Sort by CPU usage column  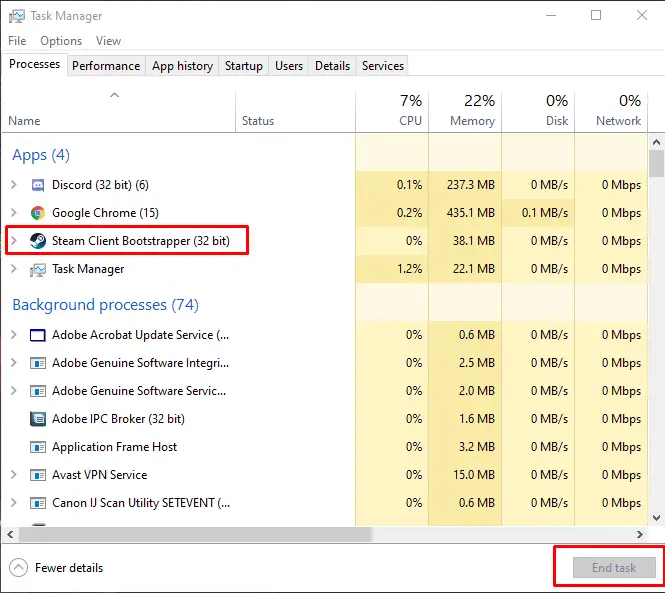392,111
